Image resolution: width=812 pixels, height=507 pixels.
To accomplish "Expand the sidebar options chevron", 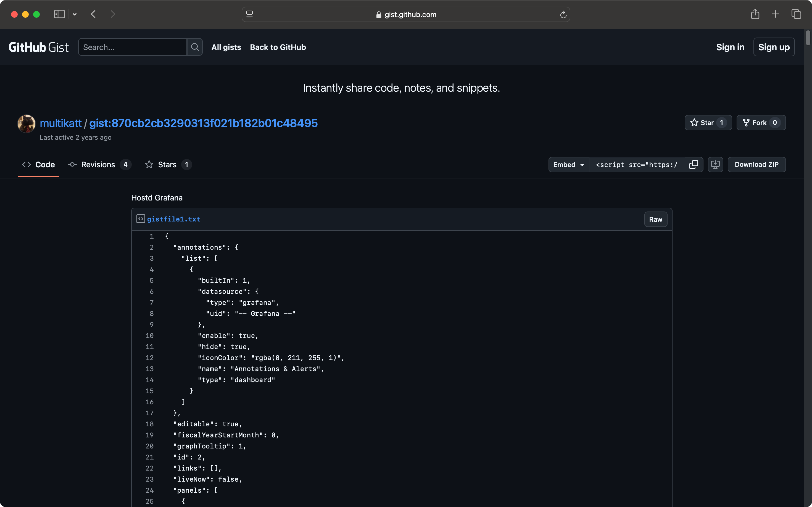I will (x=75, y=14).
